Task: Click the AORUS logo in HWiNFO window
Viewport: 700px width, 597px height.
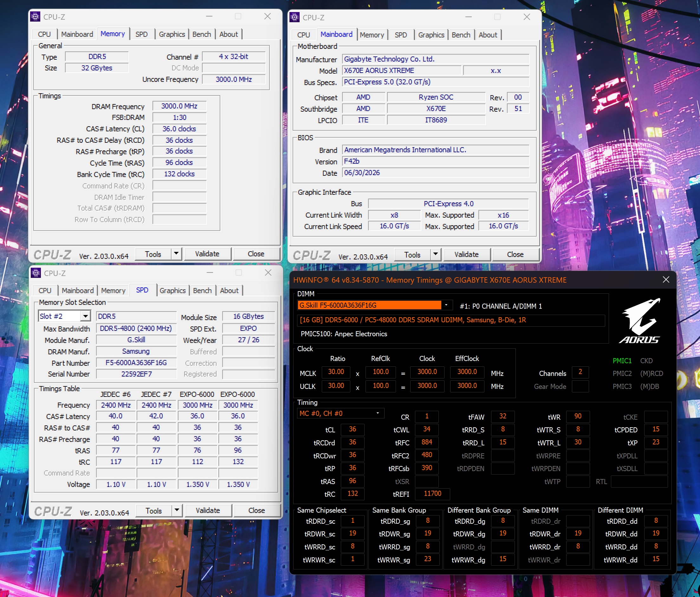Action: (x=640, y=321)
